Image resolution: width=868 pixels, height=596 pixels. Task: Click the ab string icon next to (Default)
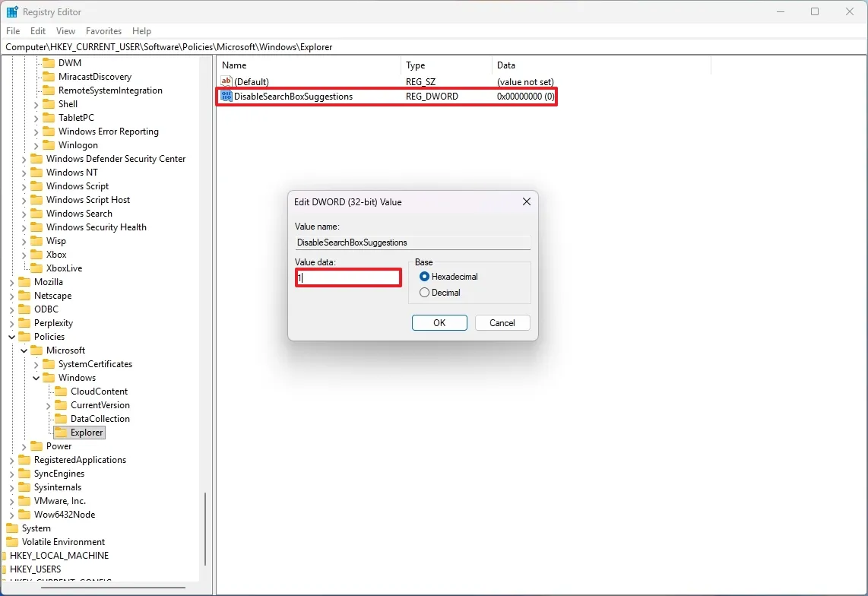click(225, 81)
